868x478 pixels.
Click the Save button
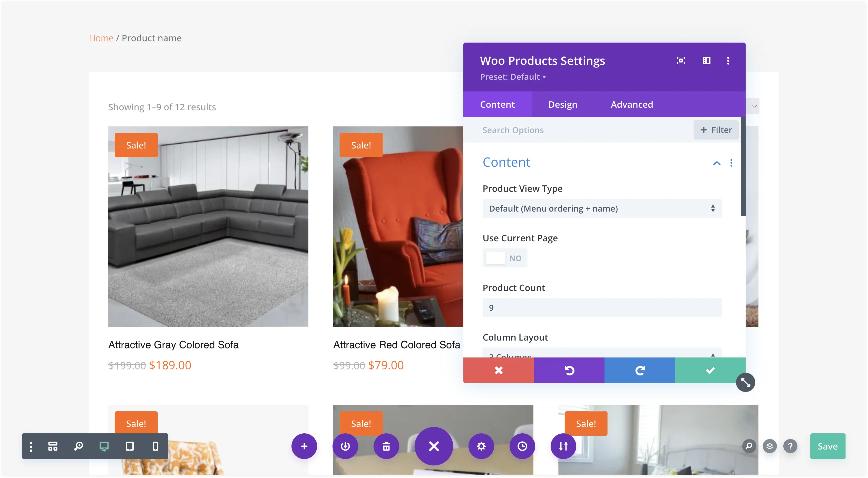827,446
